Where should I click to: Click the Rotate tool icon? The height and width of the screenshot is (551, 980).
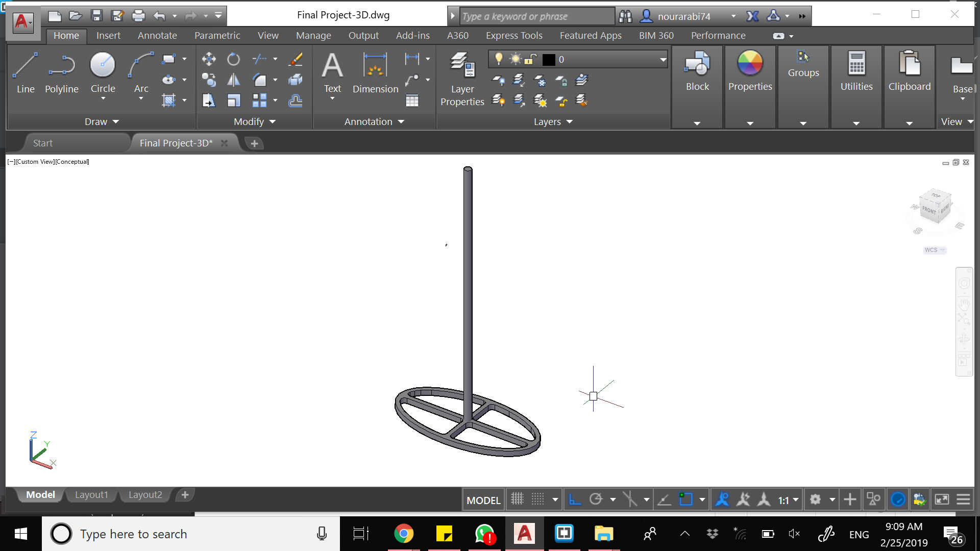[233, 59]
